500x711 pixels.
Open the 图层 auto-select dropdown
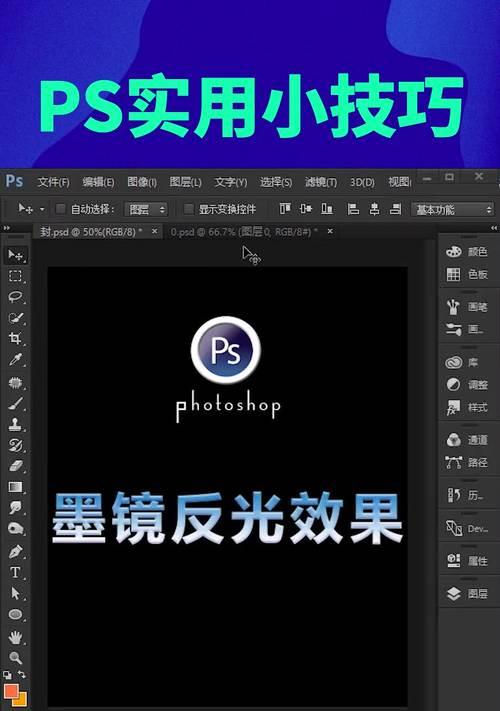tap(146, 209)
